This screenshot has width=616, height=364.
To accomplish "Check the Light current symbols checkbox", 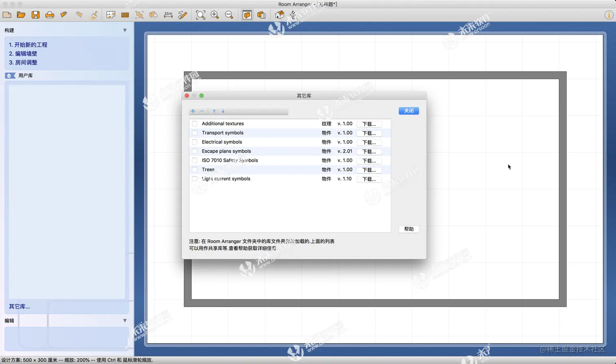I will coord(195,179).
